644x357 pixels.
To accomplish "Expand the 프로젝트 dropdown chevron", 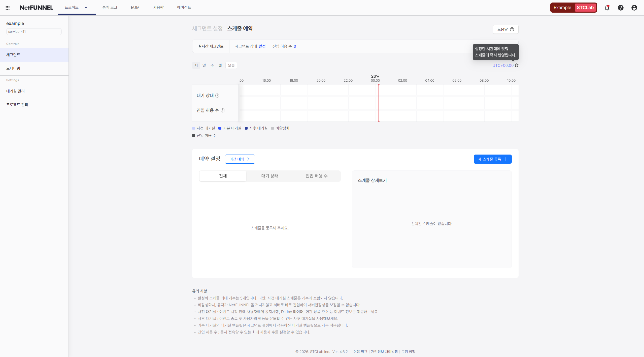I will (86, 8).
